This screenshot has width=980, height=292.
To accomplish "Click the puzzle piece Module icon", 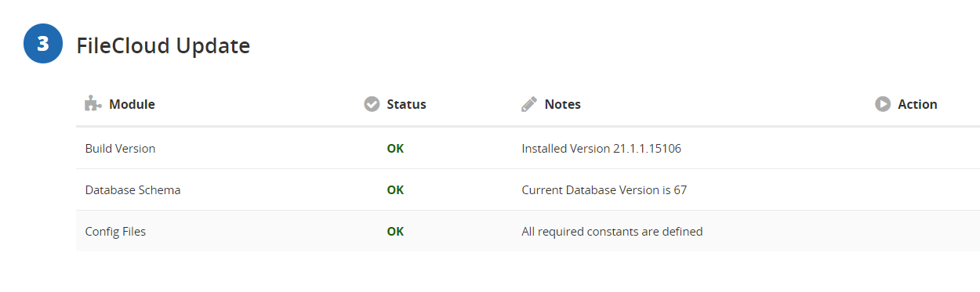I will (93, 103).
